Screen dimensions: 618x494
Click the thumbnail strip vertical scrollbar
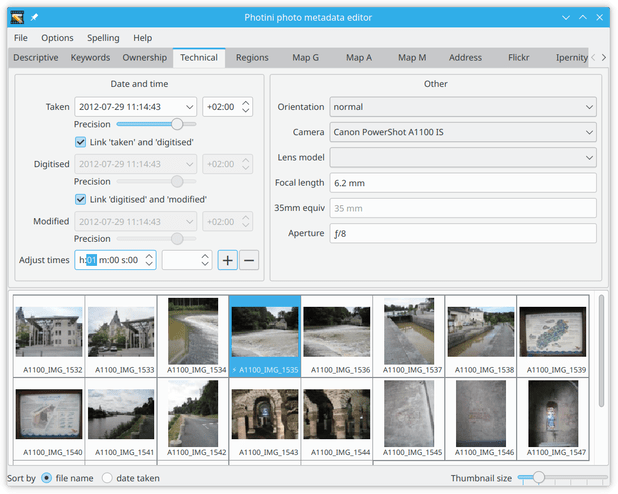click(x=601, y=351)
